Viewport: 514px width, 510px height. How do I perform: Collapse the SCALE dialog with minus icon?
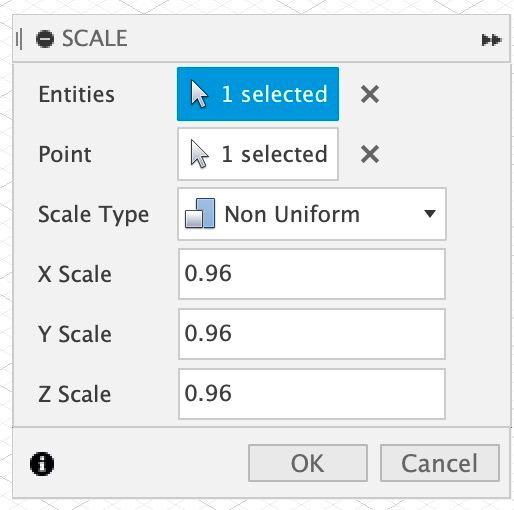point(45,39)
